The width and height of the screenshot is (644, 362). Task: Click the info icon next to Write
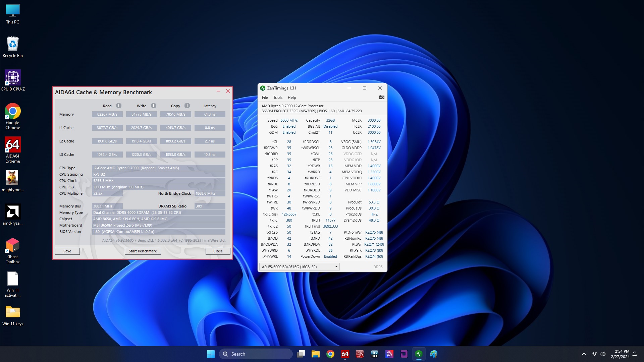154,106
